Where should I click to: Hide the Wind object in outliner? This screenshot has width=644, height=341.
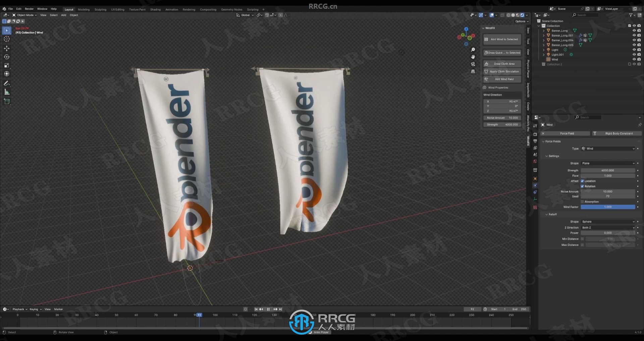(x=634, y=59)
